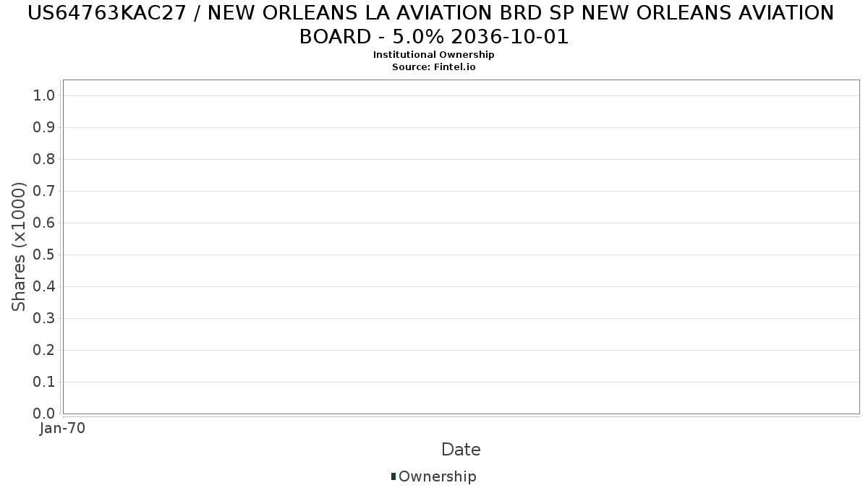Click the 0.2 y-axis tick label
The width and height of the screenshot is (868, 488).
tap(44, 350)
